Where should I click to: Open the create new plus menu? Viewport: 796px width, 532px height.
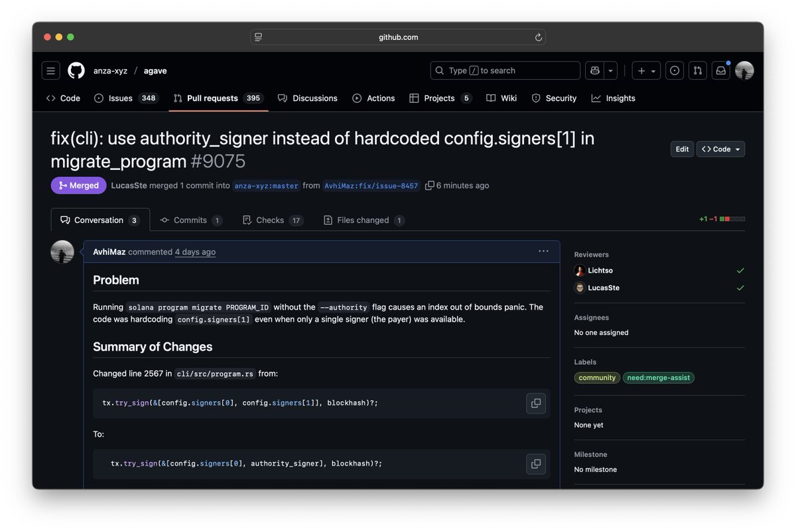click(646, 70)
